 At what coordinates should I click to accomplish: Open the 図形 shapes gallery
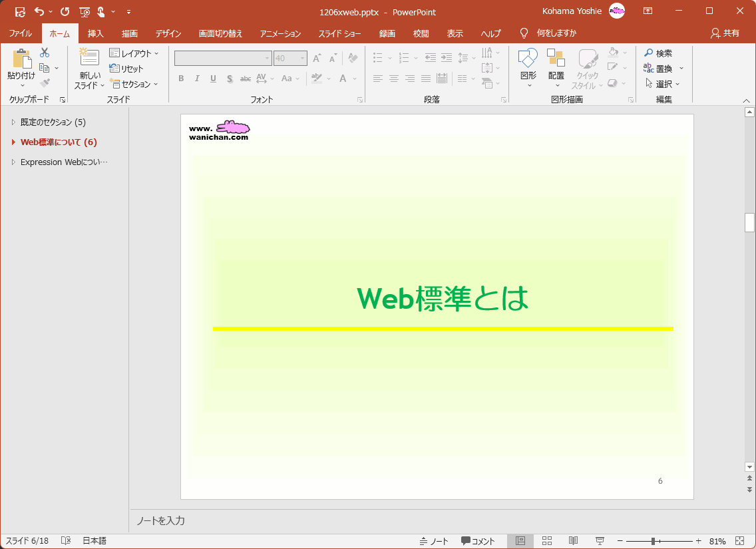pyautogui.click(x=528, y=68)
